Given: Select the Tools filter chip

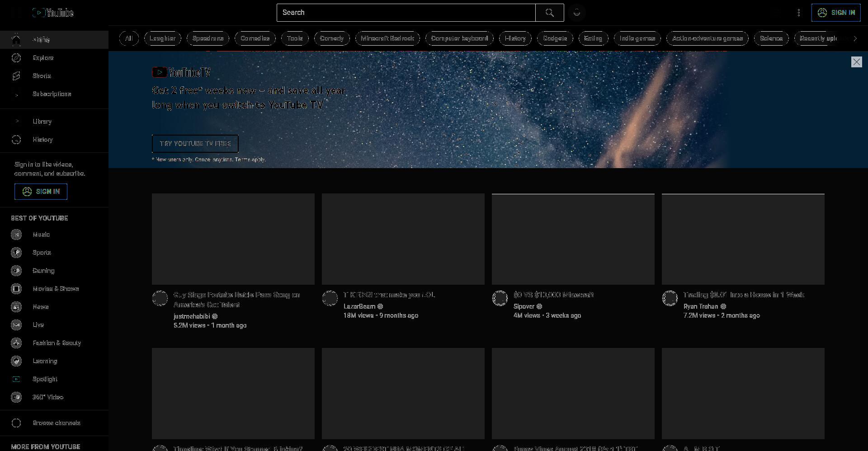Looking at the screenshot, I should 295,38.
